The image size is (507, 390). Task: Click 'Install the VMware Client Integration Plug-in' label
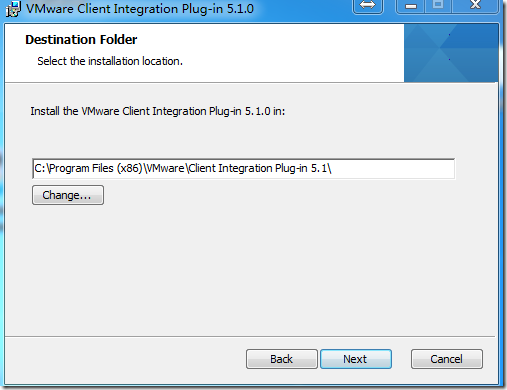(x=158, y=111)
